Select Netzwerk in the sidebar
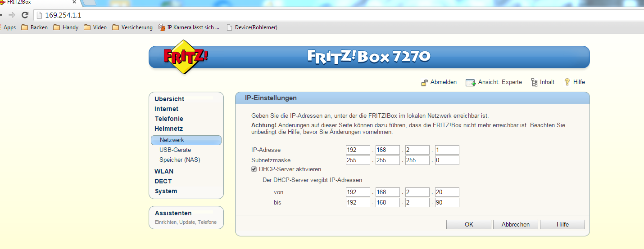The width and height of the screenshot is (644, 249). 186,140
